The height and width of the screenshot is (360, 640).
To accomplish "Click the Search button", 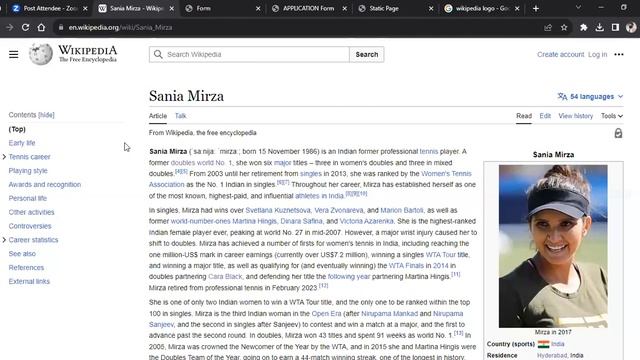I will (367, 54).
